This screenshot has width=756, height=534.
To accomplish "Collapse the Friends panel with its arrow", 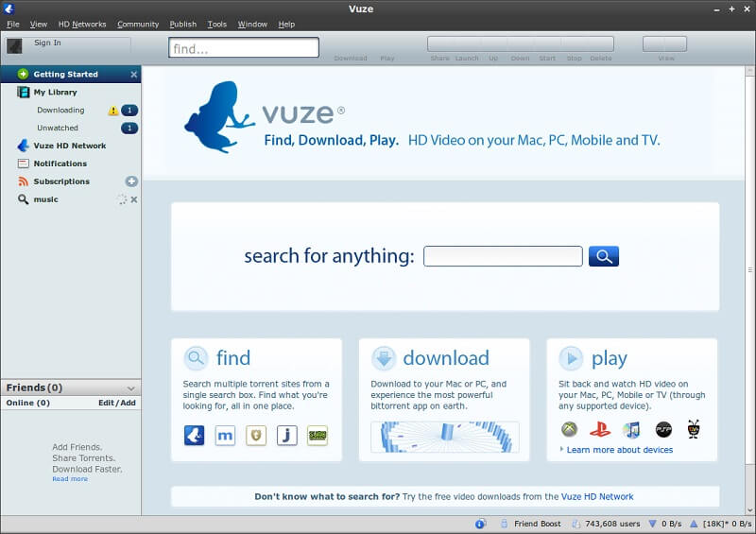I will click(130, 388).
